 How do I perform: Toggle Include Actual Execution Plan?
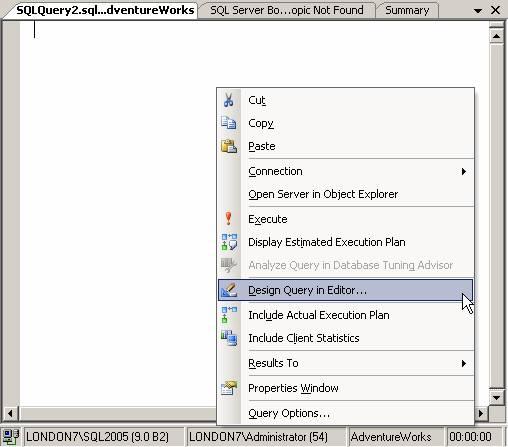[x=345, y=315]
